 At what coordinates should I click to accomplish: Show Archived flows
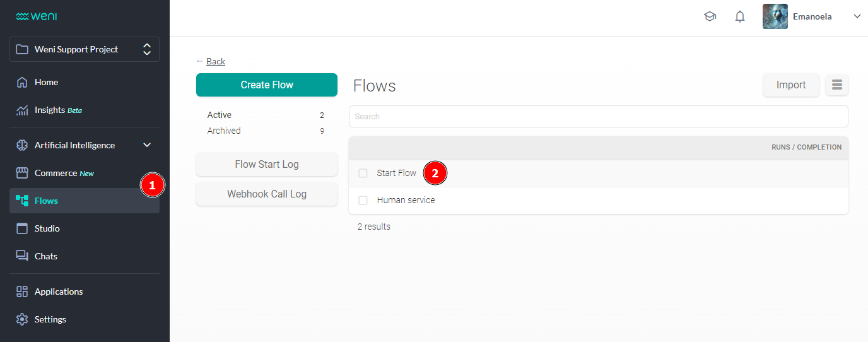click(224, 131)
